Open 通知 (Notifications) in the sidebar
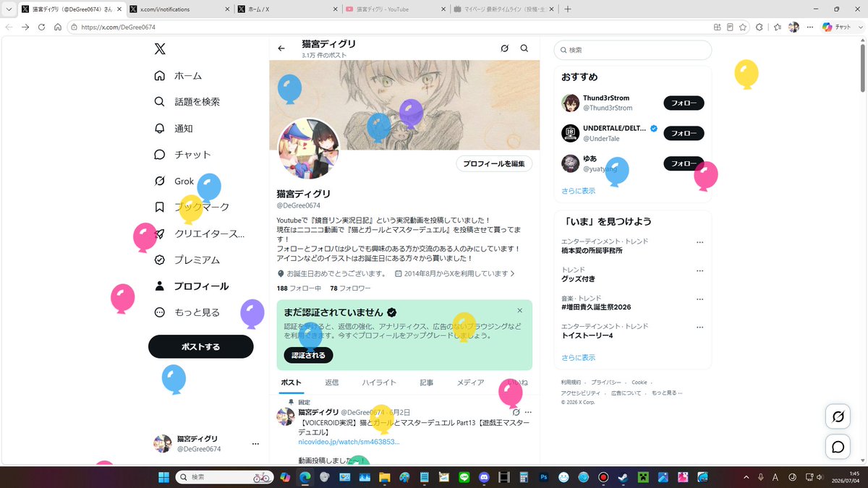The height and width of the screenshot is (488, 868). point(174,128)
